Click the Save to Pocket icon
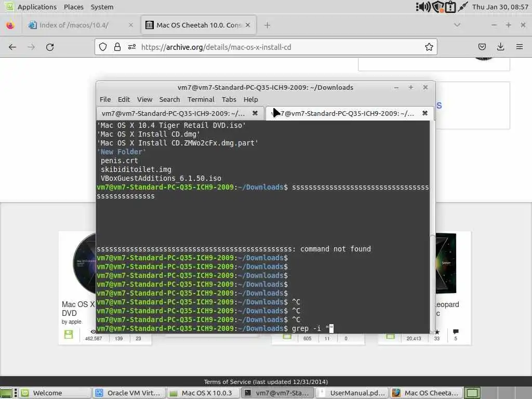The image size is (532, 399). 482,47
